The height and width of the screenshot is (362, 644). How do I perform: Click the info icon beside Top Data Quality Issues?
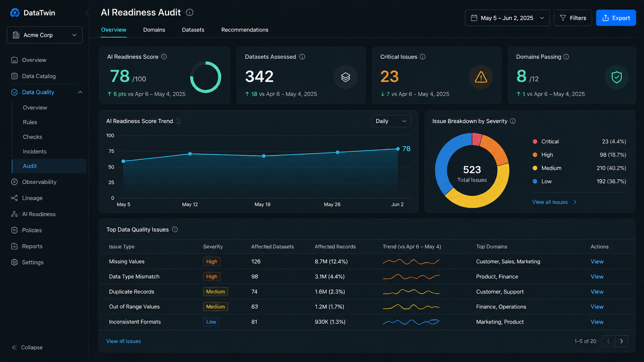pos(175,230)
